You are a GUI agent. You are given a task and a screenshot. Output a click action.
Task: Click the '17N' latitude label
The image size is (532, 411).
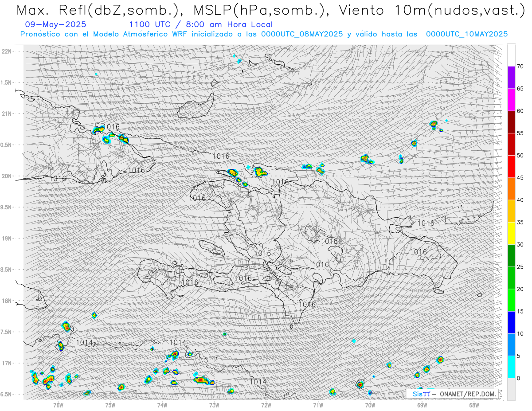coord(7,363)
